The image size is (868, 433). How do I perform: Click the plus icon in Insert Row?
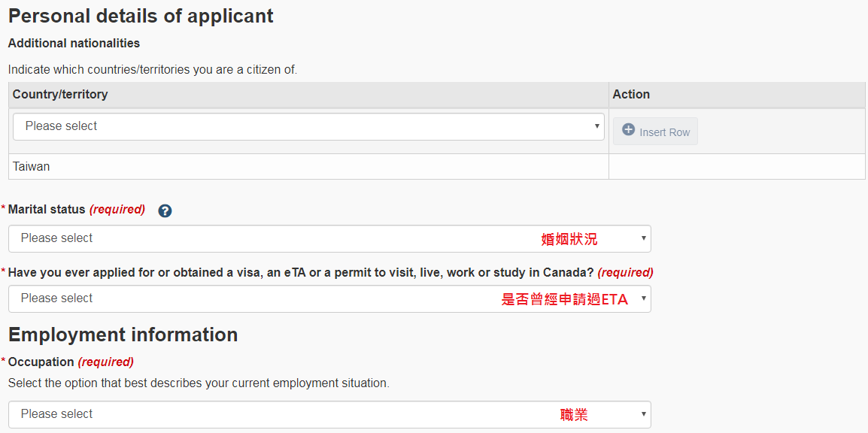point(628,130)
